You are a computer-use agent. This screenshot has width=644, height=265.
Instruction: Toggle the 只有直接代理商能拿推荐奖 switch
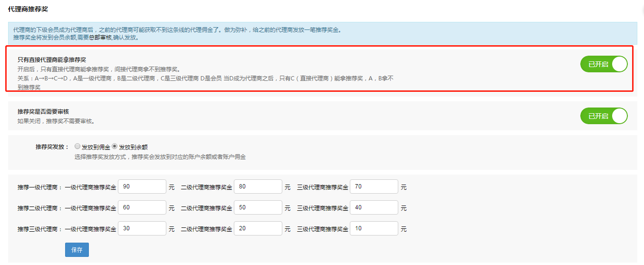604,64
